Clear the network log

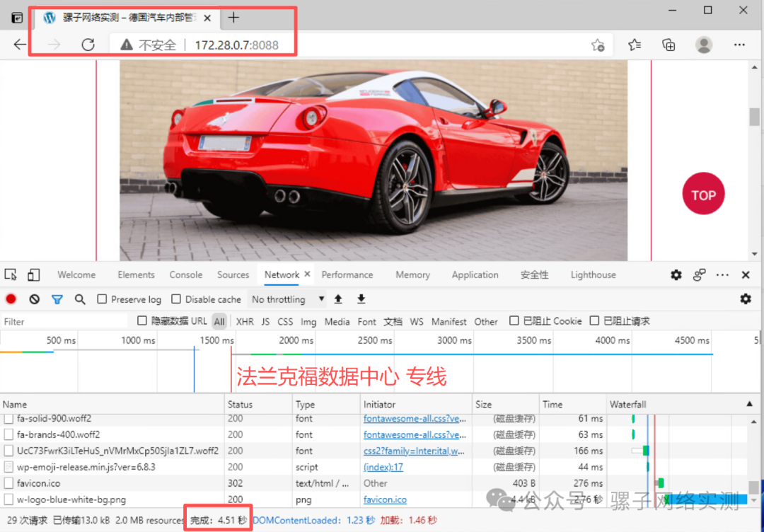(x=34, y=299)
